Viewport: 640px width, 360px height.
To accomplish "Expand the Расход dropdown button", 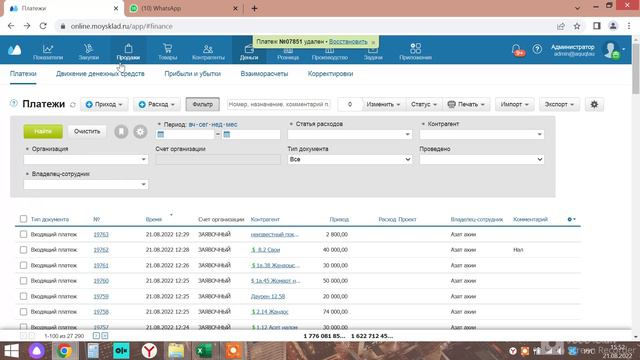I will (157, 104).
